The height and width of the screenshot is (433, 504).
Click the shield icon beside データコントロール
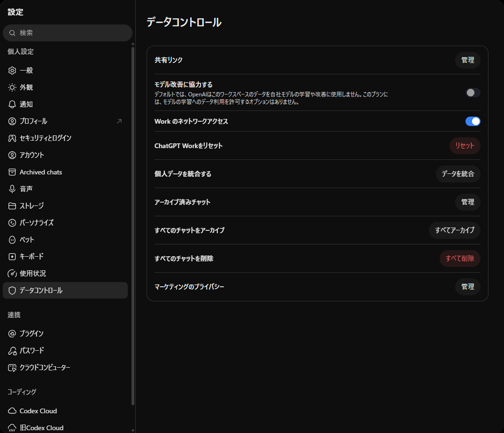(12, 291)
